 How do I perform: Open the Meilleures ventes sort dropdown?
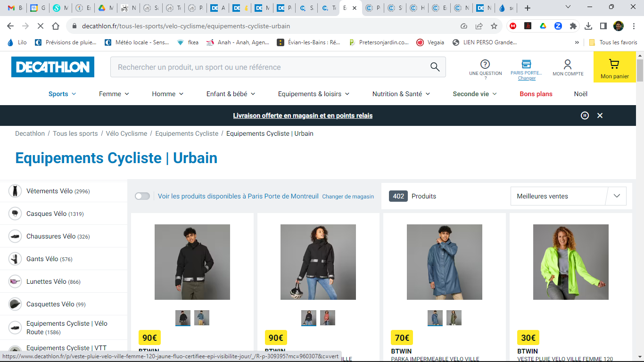pos(568,196)
